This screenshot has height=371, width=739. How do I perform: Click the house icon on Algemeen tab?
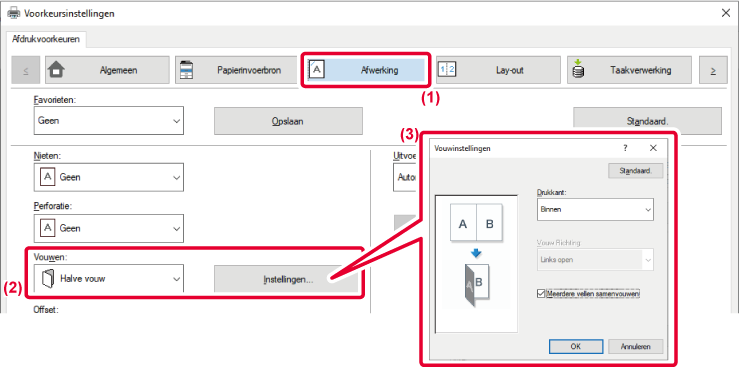point(57,70)
